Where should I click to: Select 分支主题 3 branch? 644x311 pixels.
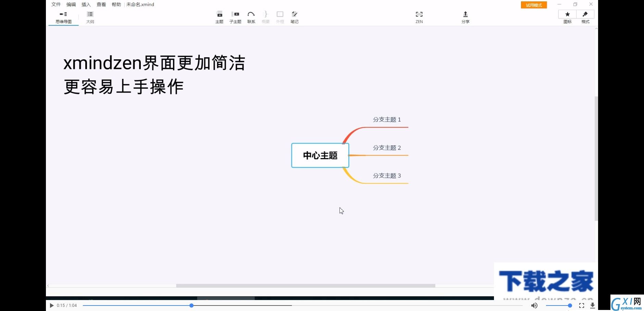pos(387,176)
